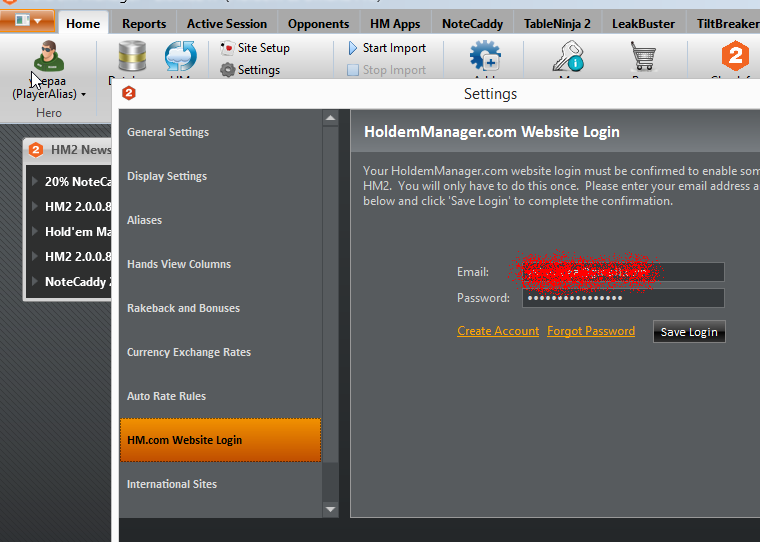Viewport: 760px width, 542px height.
Task: Select Auto Rate Rules category
Action: tap(220, 396)
